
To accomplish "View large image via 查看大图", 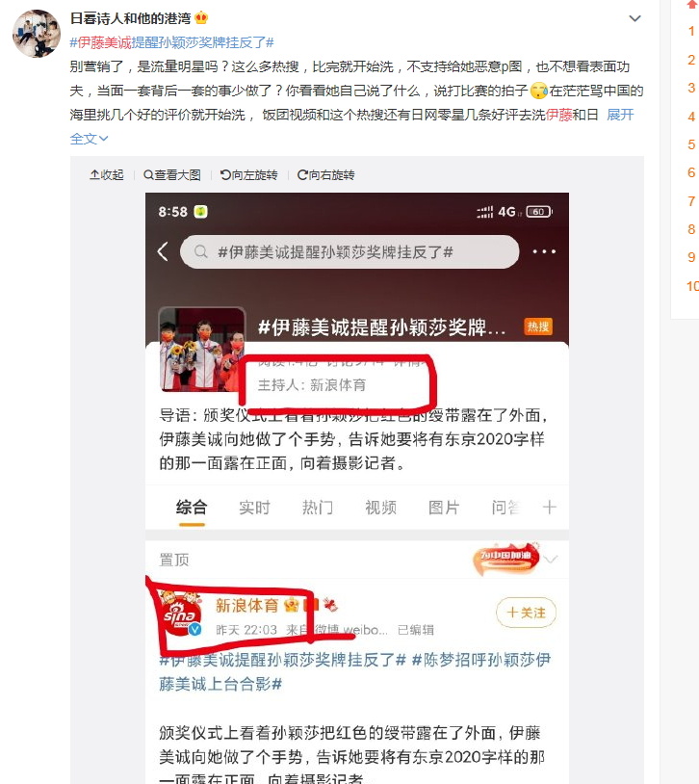I will click(172, 175).
